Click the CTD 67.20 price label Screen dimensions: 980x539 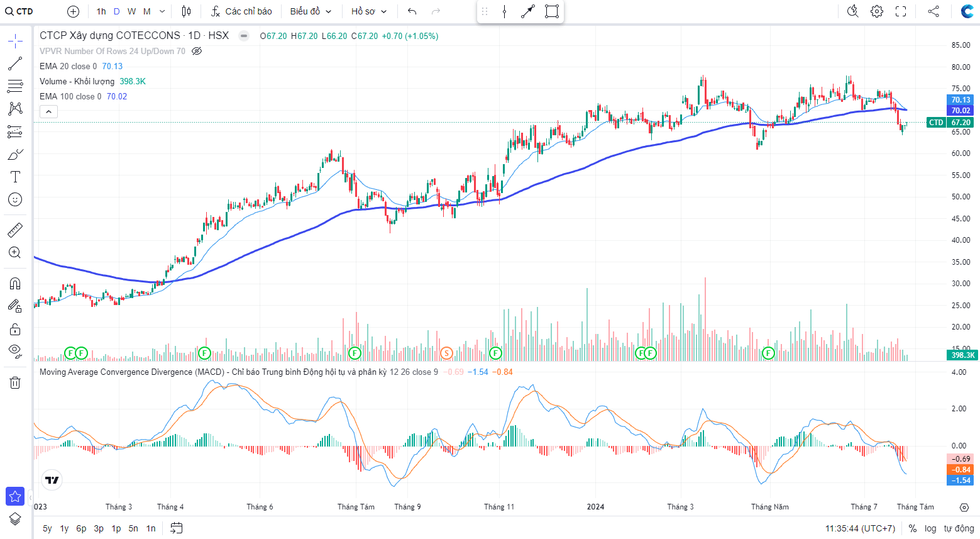pos(950,122)
